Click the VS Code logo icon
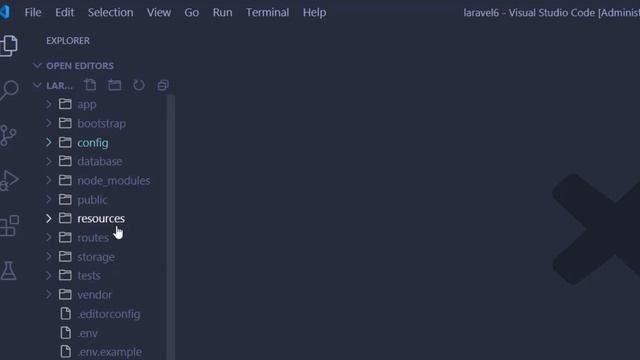The image size is (640, 360). [4, 12]
